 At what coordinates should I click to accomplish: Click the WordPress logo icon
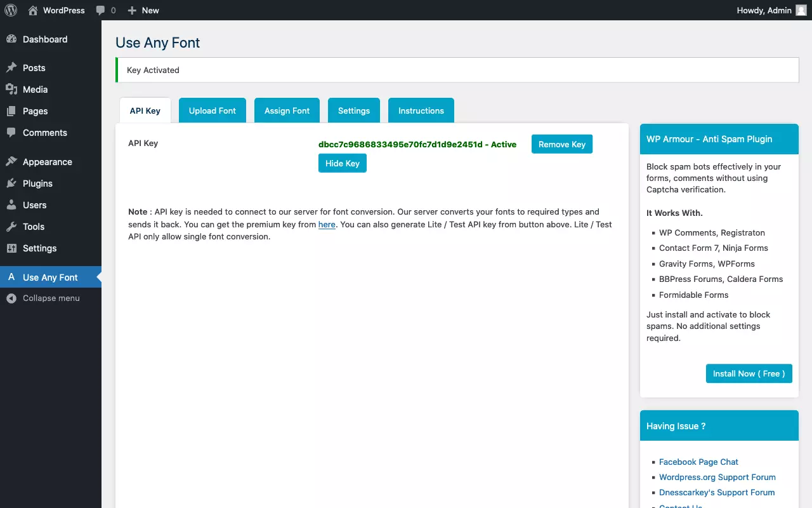click(x=11, y=10)
